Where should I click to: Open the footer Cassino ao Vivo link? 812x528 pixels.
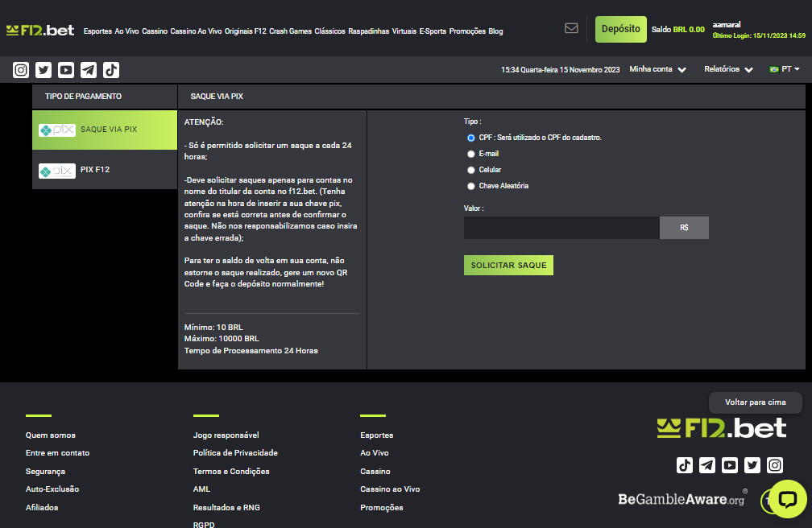[x=390, y=489]
